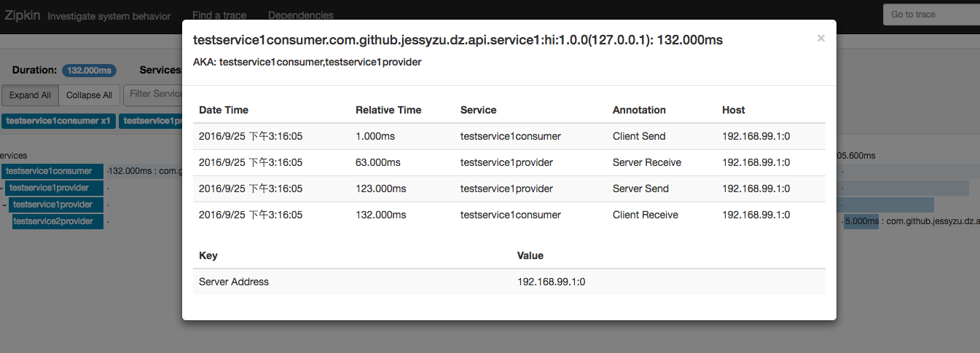Click the Expand All button
The image size is (980, 353).
(x=30, y=95)
